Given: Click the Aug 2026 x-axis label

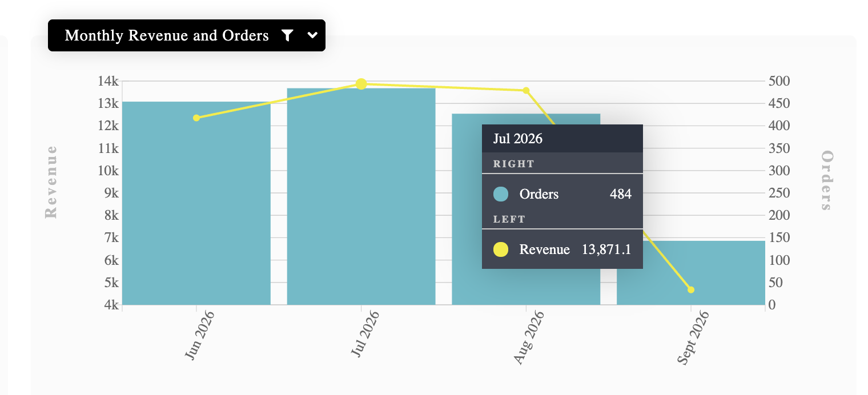Looking at the screenshot, I should pos(528,337).
